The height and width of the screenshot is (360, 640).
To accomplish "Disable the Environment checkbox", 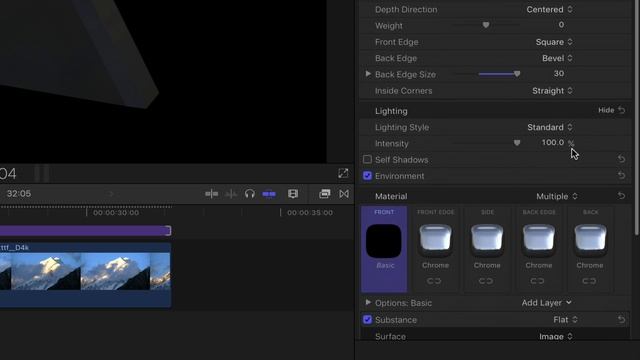I will [x=367, y=176].
